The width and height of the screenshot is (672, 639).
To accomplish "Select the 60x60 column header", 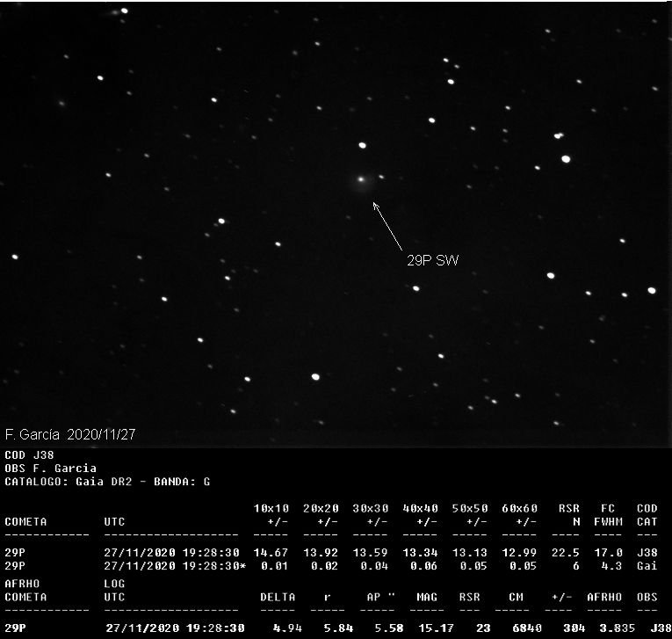I will [520, 508].
